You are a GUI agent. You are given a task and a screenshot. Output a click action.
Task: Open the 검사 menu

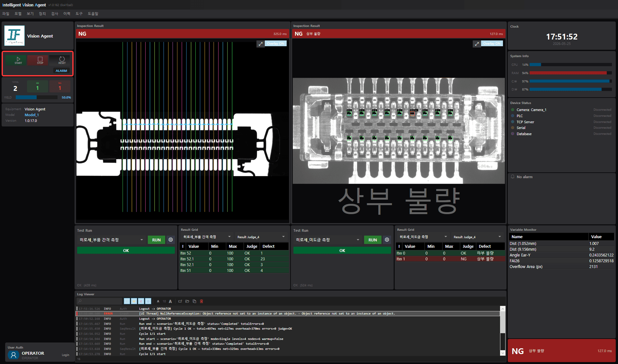(x=55, y=13)
